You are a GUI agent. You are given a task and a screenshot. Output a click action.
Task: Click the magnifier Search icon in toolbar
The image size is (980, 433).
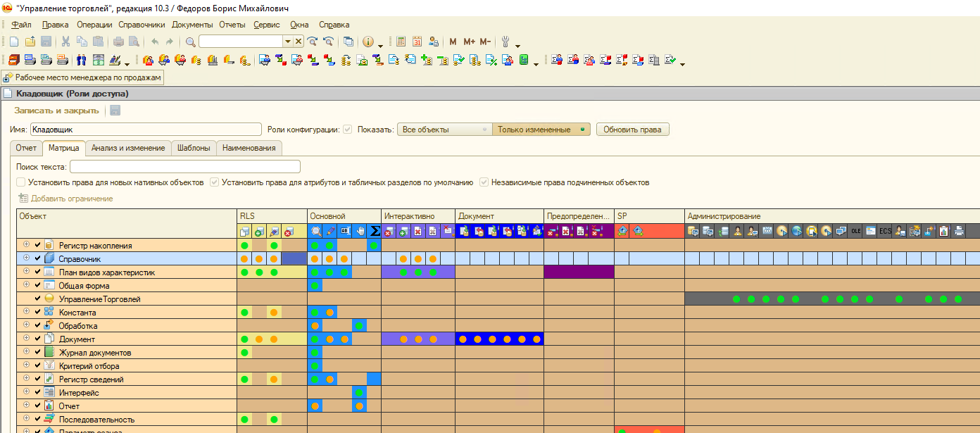190,42
